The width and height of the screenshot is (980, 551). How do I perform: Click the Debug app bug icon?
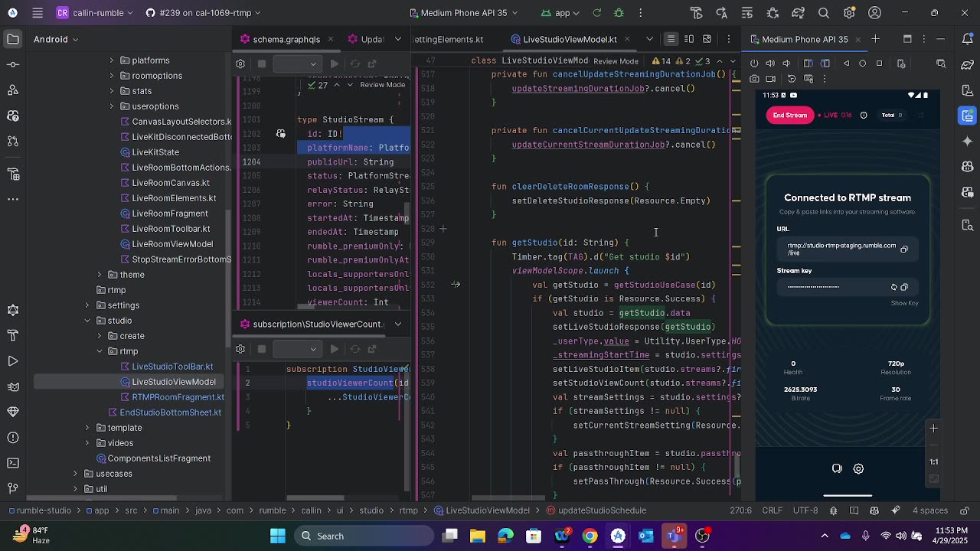tap(619, 13)
